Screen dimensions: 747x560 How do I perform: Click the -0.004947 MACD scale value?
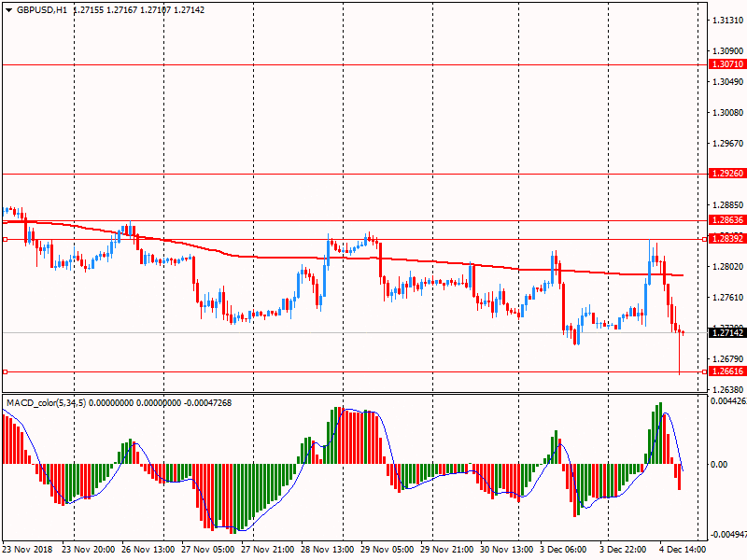coord(726,536)
